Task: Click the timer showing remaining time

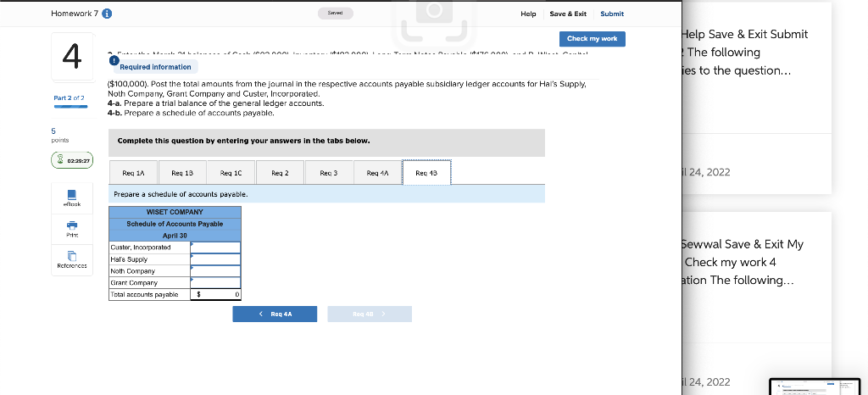Action: (72, 160)
